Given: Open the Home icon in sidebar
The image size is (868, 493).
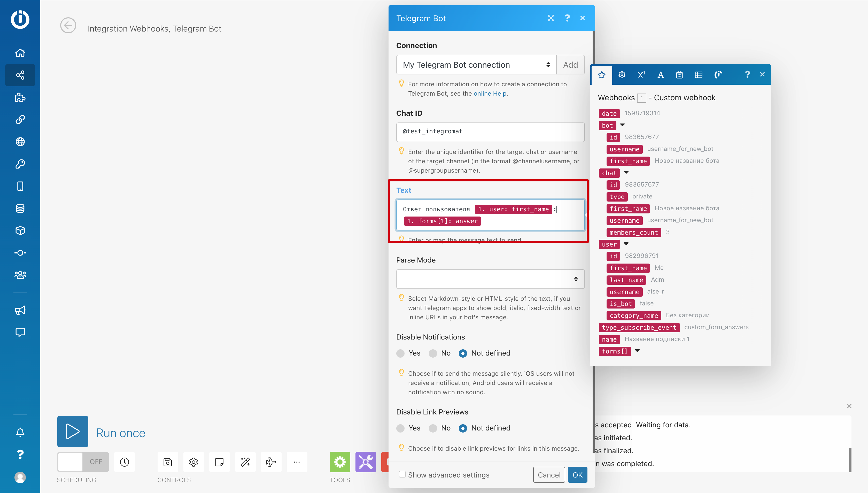Looking at the screenshot, I should [x=20, y=53].
